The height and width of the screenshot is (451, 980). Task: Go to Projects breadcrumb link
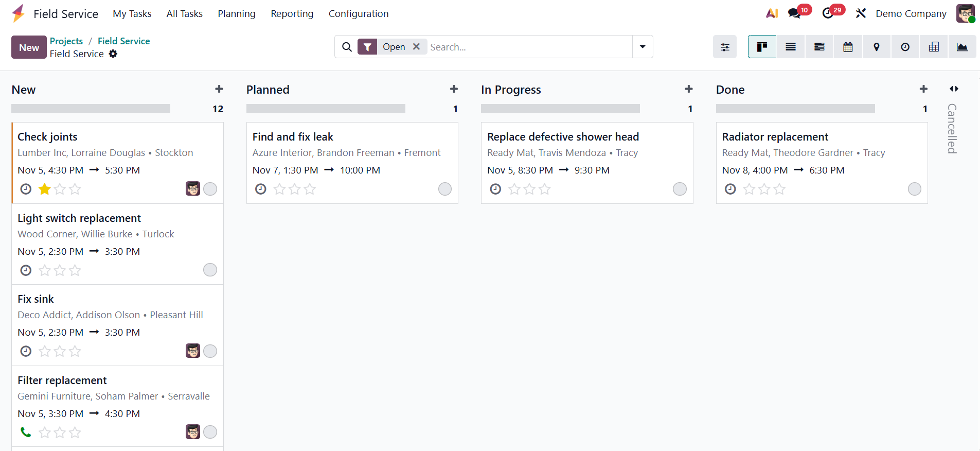[x=66, y=41]
